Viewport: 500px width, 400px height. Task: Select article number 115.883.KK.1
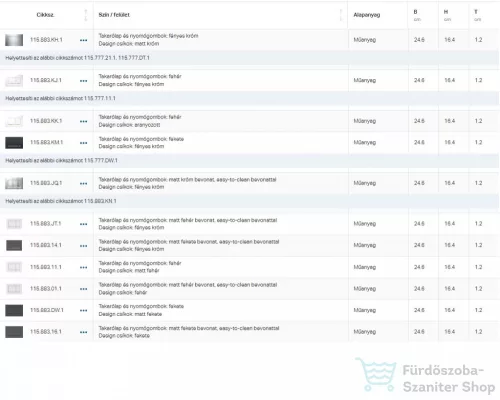46,121
